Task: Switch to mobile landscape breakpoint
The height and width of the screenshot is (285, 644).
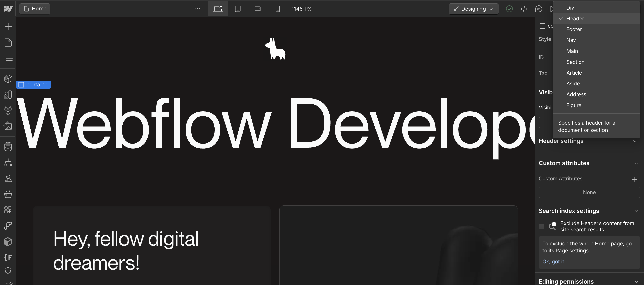Action: pos(258,9)
